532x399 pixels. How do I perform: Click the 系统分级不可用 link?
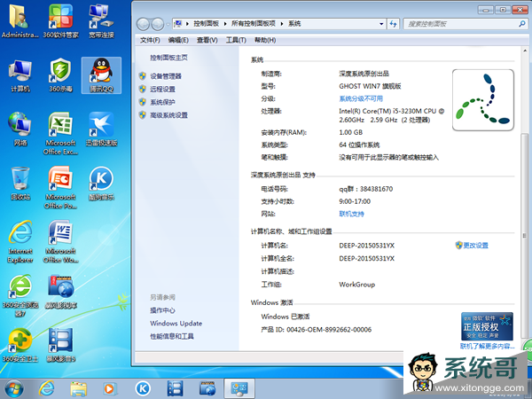361,98
